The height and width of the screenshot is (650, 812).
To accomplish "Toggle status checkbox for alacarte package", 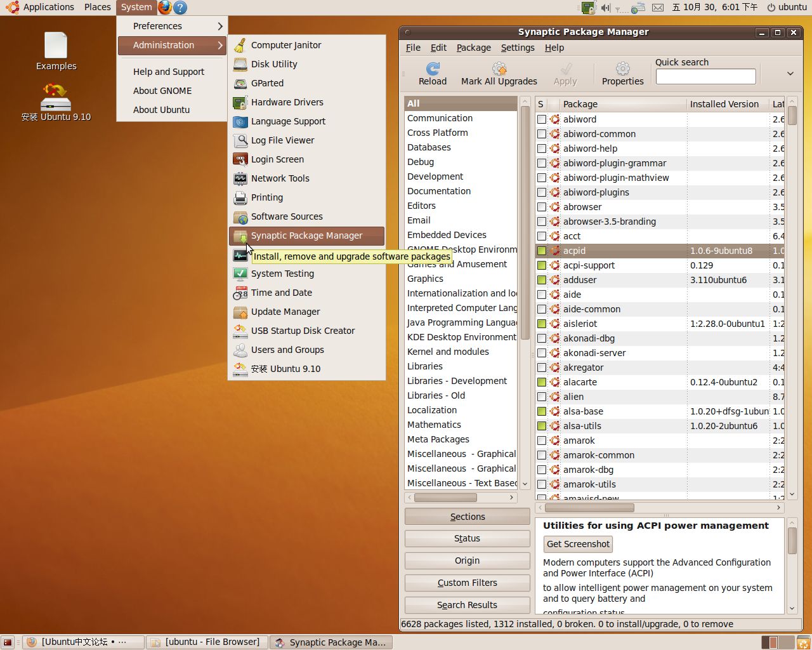I will click(x=541, y=382).
